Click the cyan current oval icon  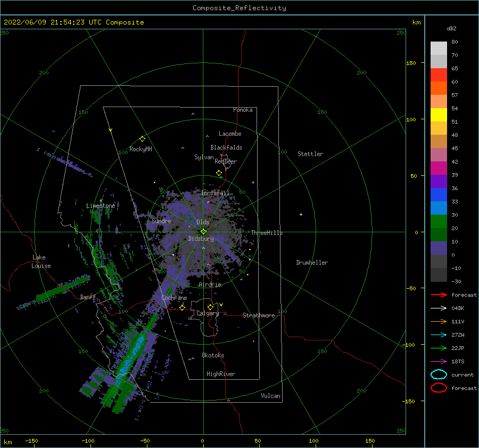click(x=439, y=374)
